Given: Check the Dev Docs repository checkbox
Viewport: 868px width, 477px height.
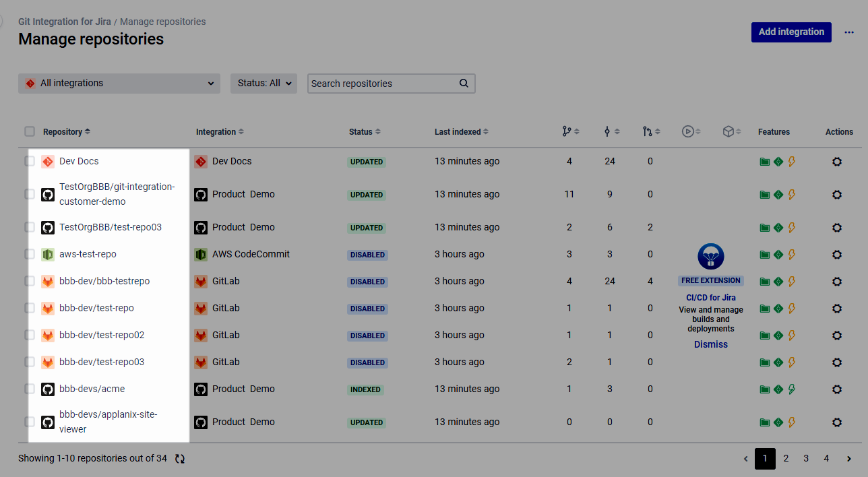Looking at the screenshot, I should click(30, 161).
